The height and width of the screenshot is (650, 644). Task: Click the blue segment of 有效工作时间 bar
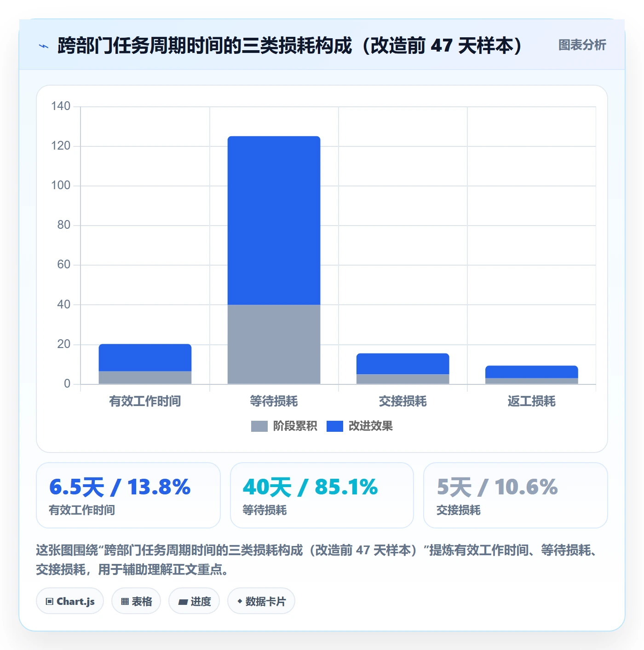pyautogui.click(x=145, y=357)
